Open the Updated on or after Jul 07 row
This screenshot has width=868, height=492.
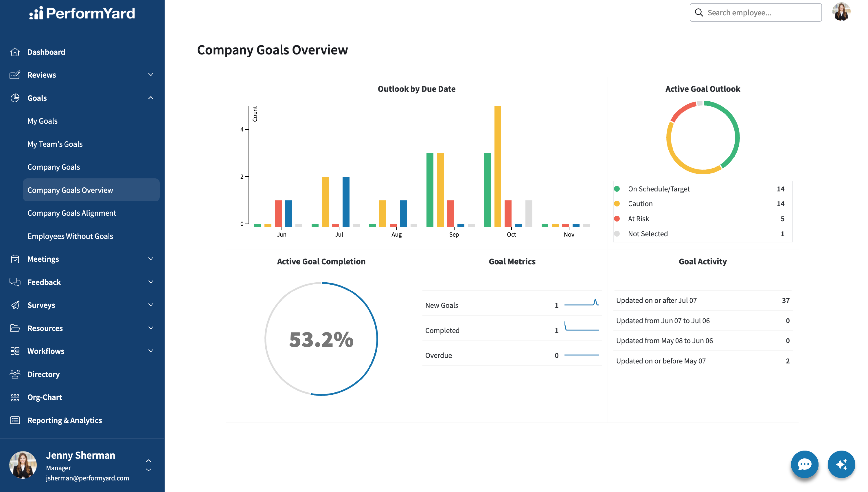pyautogui.click(x=703, y=300)
